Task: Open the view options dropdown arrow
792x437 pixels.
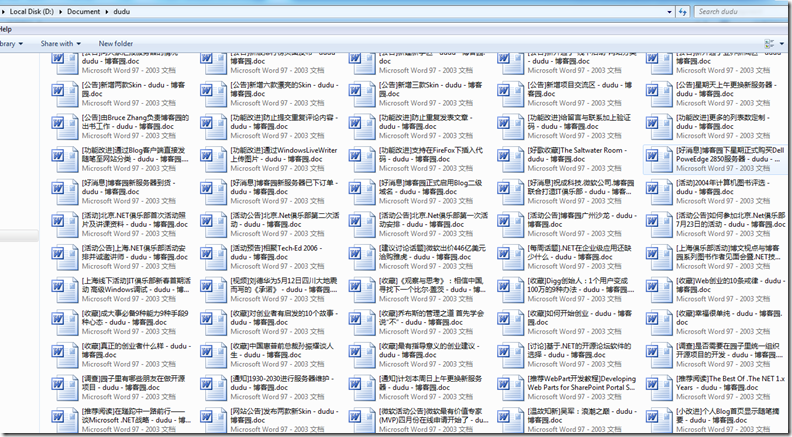Action: (x=782, y=44)
